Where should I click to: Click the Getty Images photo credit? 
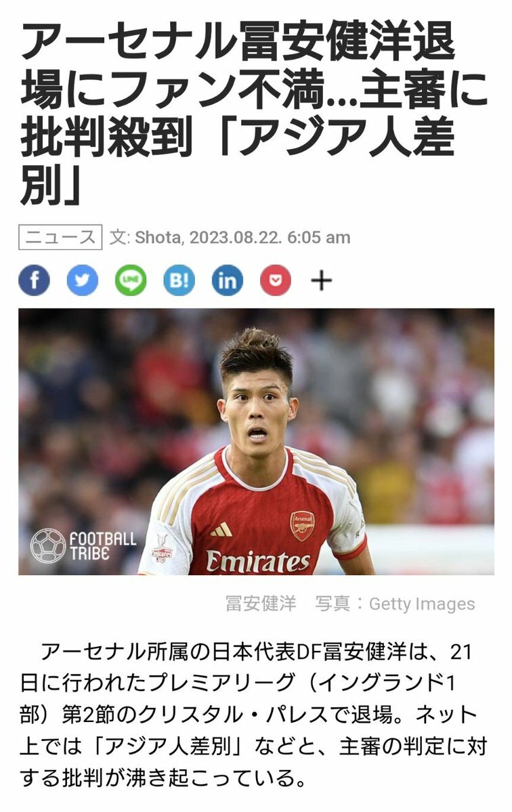[422, 604]
